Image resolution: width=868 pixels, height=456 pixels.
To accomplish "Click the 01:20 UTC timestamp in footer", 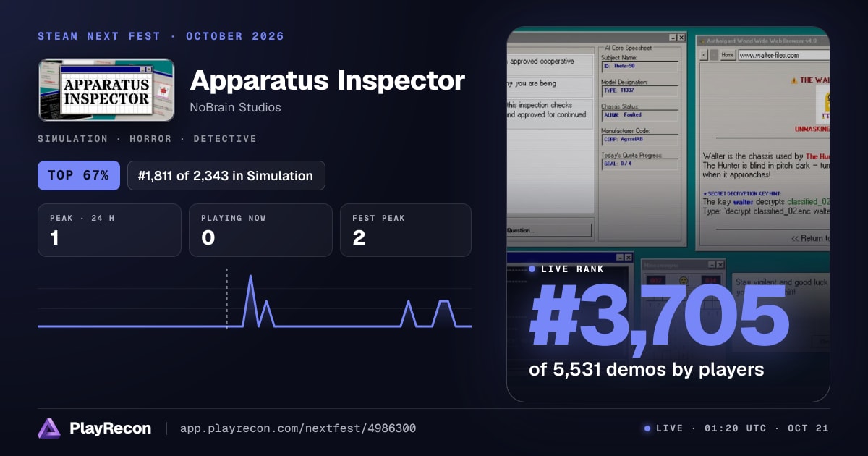I will 736,428.
